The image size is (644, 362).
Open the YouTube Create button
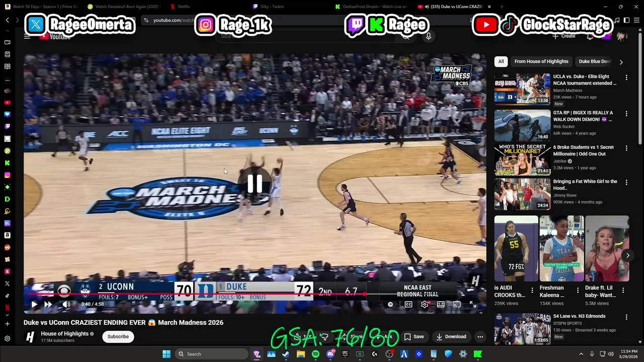coord(564,36)
